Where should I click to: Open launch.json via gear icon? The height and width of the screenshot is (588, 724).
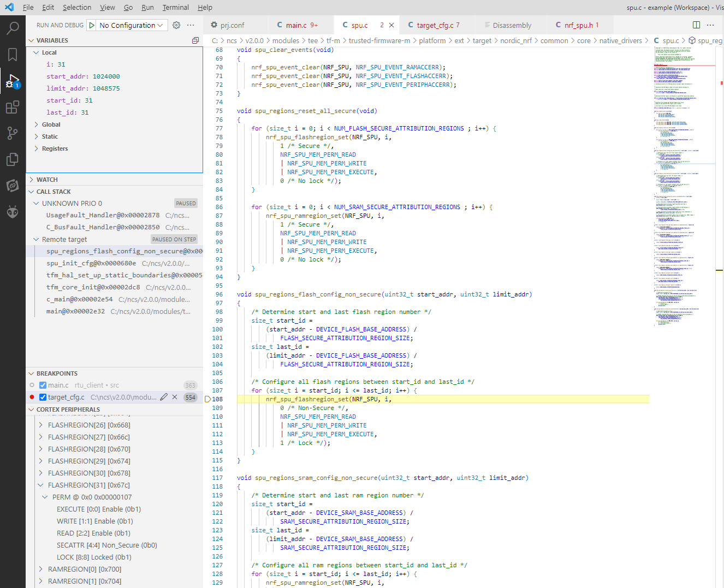(176, 25)
